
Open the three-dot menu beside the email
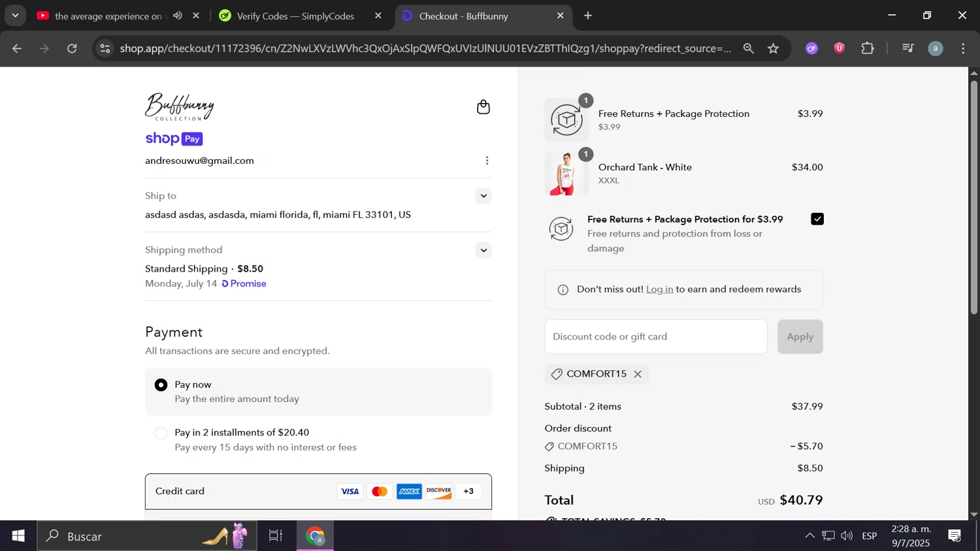tap(487, 161)
